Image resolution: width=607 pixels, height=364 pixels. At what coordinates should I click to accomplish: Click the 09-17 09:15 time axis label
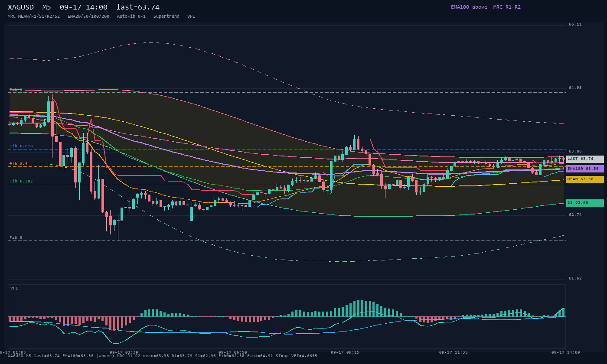pyautogui.click(x=345, y=352)
